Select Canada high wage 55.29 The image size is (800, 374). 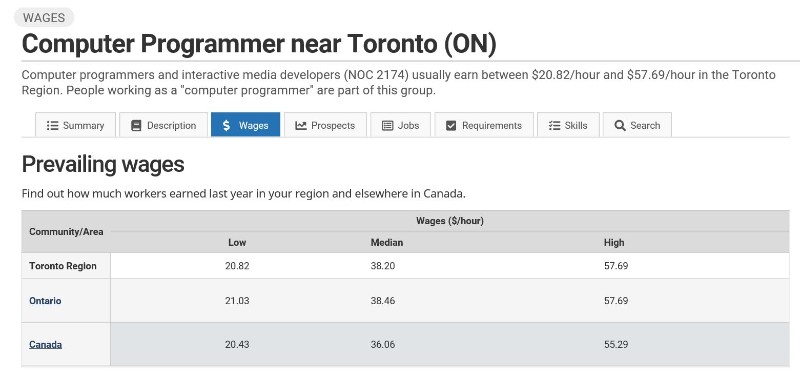tap(616, 344)
